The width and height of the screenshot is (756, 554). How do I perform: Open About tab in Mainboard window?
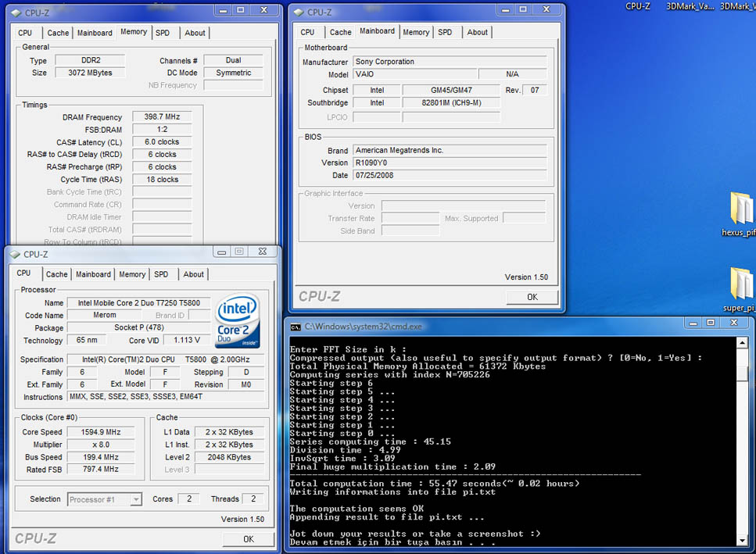pyautogui.click(x=478, y=32)
